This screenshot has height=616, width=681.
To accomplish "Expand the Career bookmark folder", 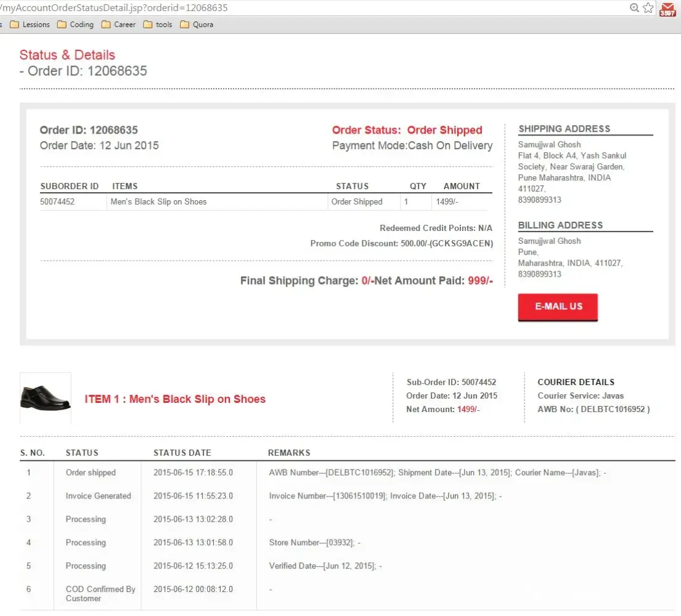I will [118, 25].
